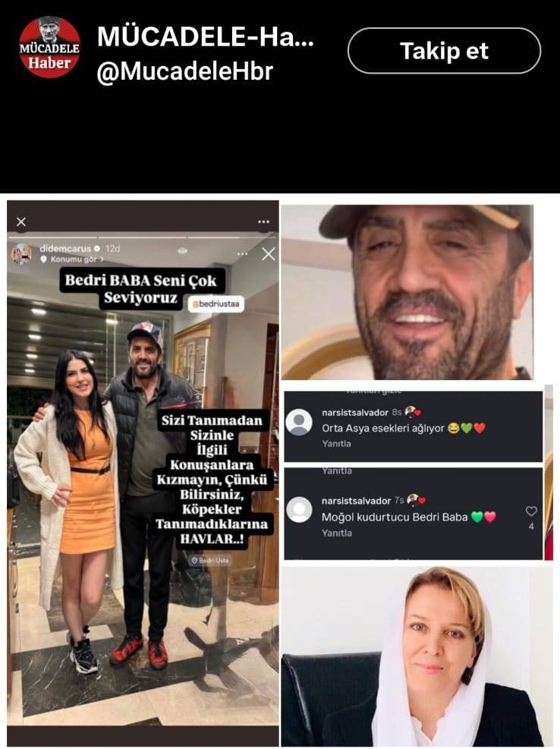560x749 pixels.
Task: Close the outer story viewer with X
Action: coord(21,222)
